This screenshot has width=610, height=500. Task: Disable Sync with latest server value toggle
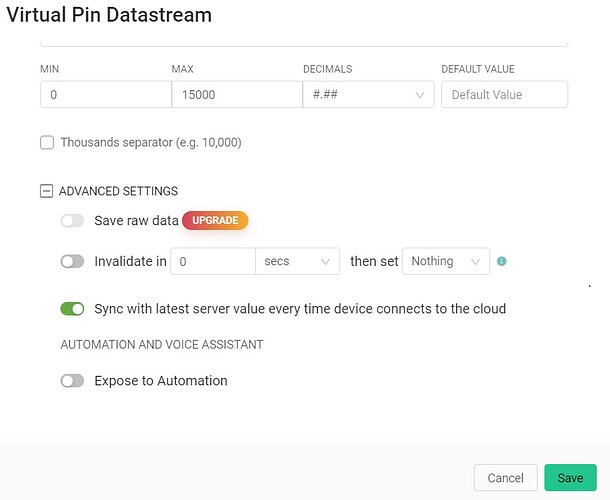click(x=72, y=309)
